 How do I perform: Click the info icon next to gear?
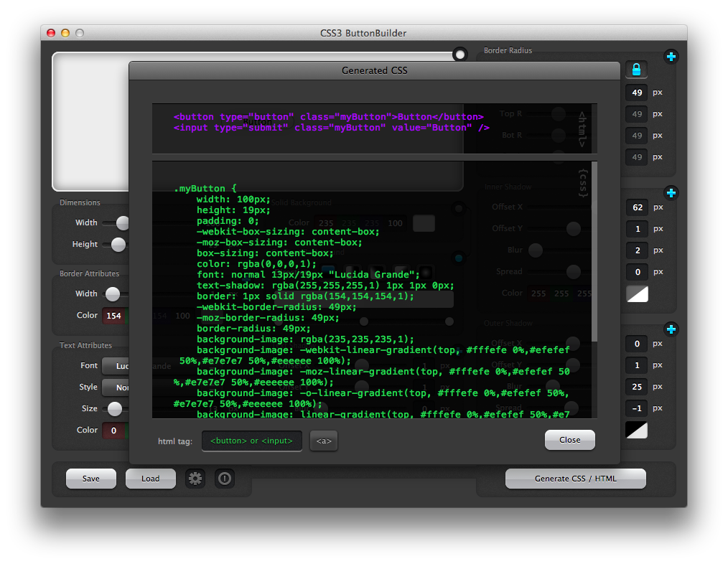pos(225,479)
